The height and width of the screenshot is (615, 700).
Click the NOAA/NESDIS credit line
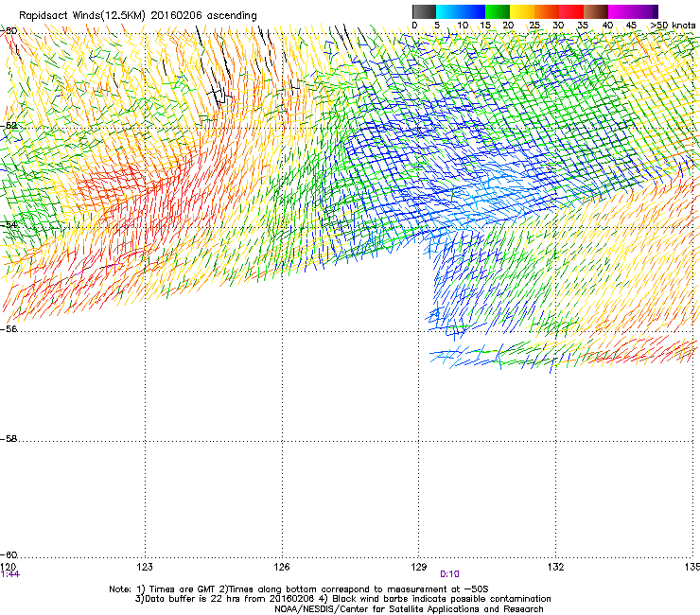point(409,609)
